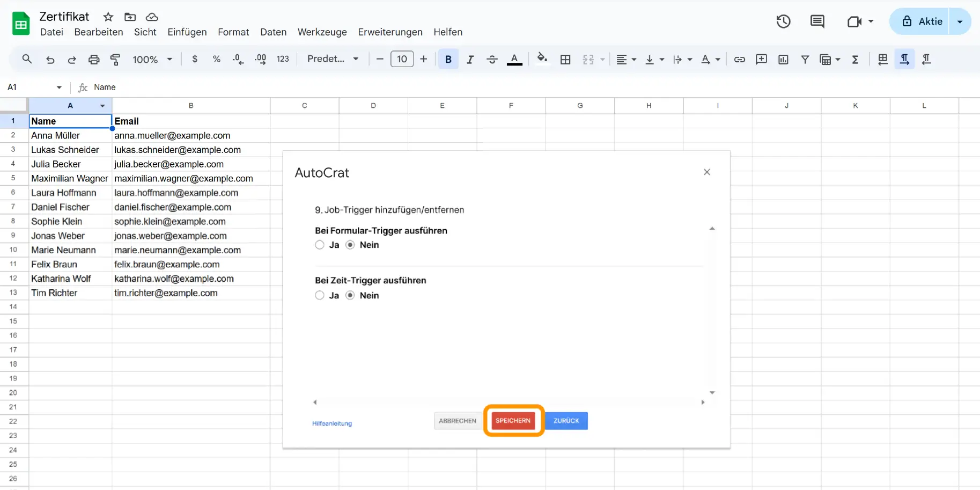The height and width of the screenshot is (490, 980).
Task: Click the font size input field
Action: [402, 59]
